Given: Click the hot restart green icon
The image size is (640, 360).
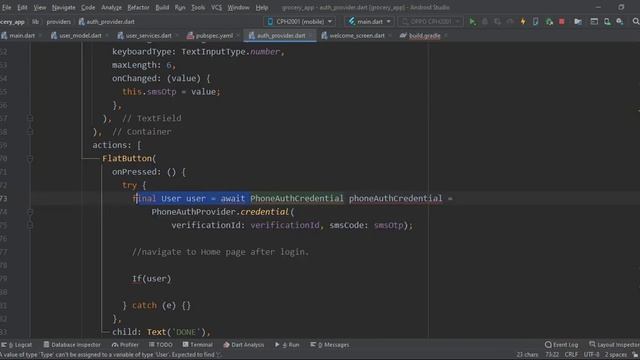Looking at the screenshot, I should 549,22.
